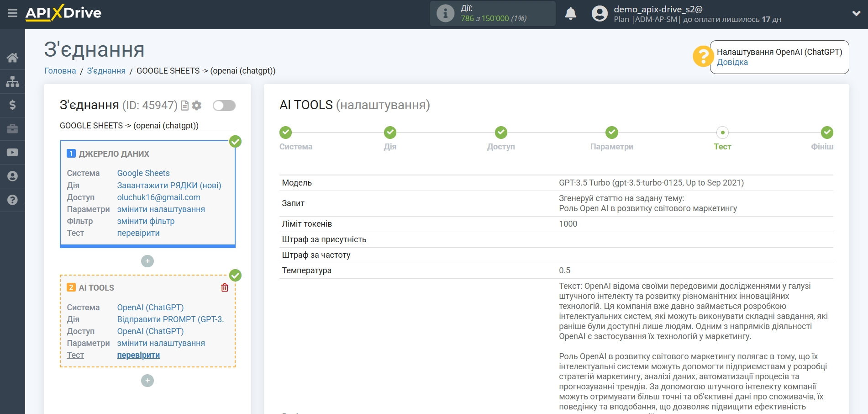Image resolution: width=868 pixels, height=414 pixels.
Task: Open the connection notes document icon
Action: pyautogui.click(x=185, y=106)
